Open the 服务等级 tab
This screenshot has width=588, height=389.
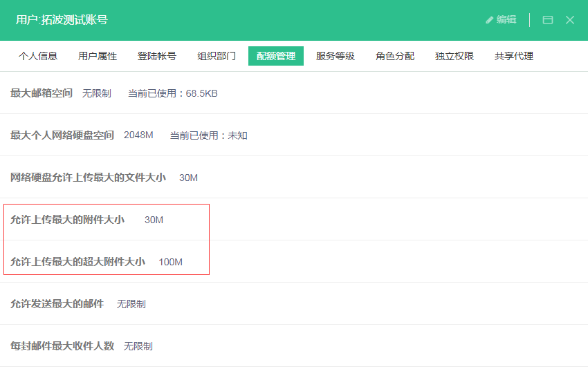336,56
